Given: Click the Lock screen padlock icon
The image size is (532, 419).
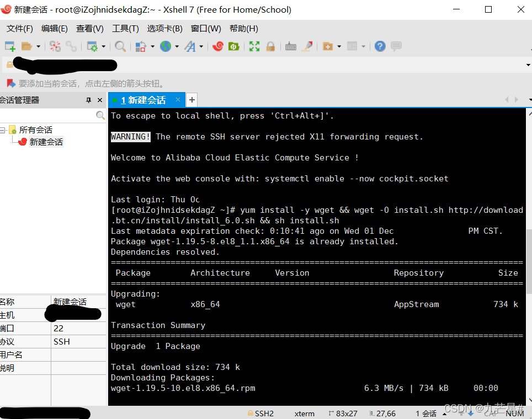Looking at the screenshot, I should point(270,46).
